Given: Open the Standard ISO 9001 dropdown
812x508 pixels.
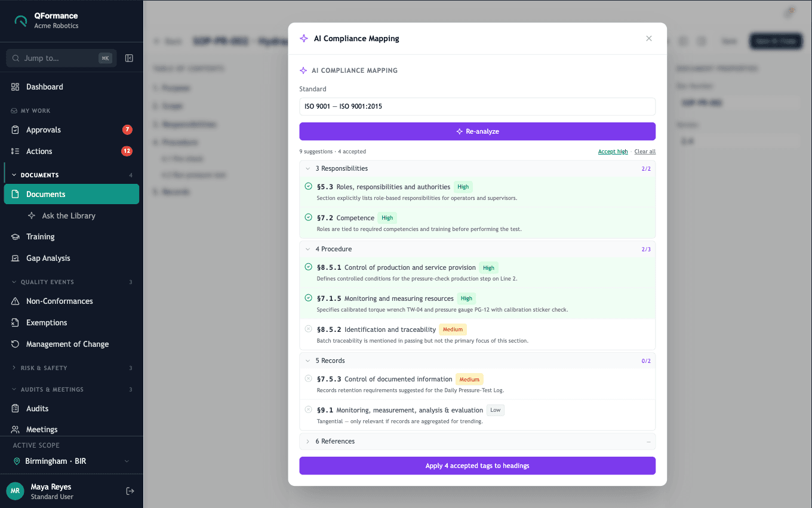Looking at the screenshot, I should [x=477, y=106].
